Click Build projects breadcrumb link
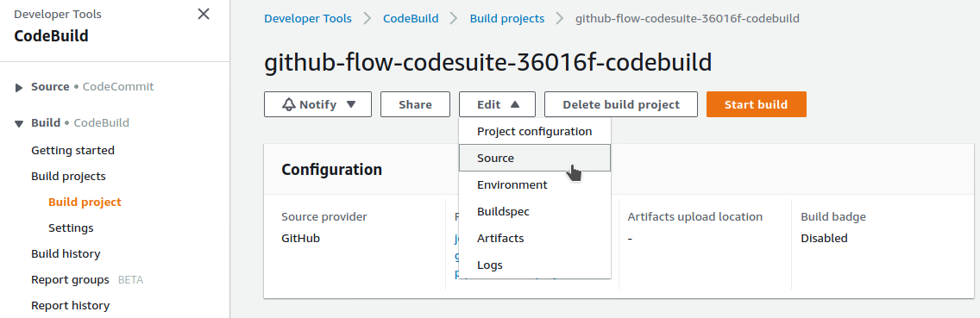Viewport: 980px width, 318px height. coord(507,19)
